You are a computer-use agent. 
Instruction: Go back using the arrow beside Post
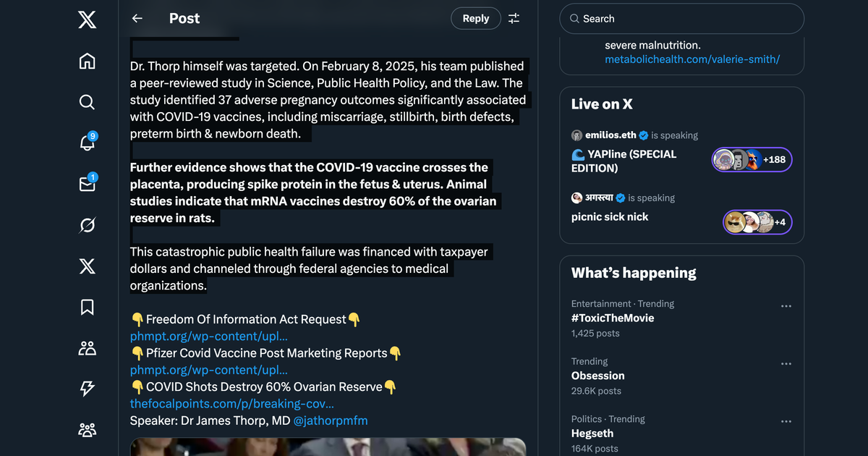(137, 19)
